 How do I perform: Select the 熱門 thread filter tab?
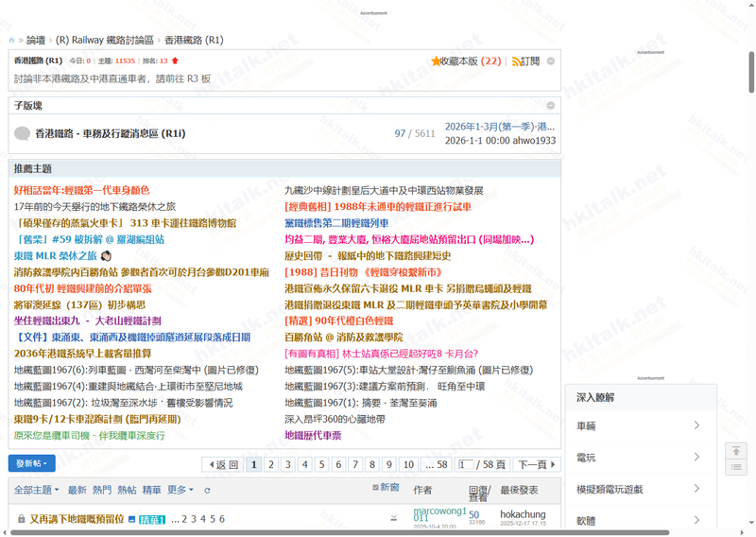click(102, 490)
